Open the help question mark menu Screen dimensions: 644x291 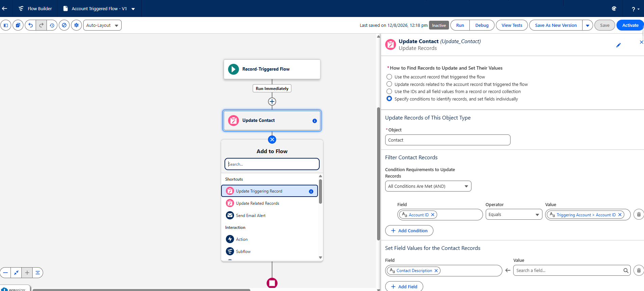(635, 9)
